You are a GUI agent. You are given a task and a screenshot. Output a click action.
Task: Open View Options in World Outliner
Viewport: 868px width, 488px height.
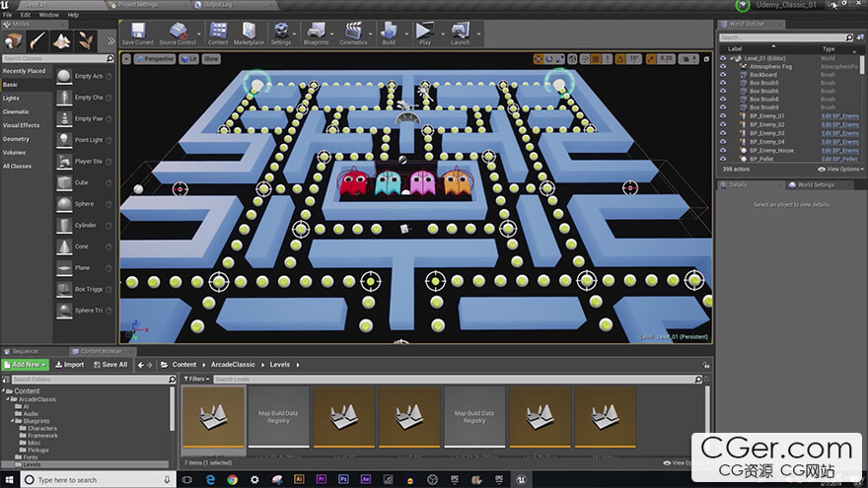(x=840, y=170)
